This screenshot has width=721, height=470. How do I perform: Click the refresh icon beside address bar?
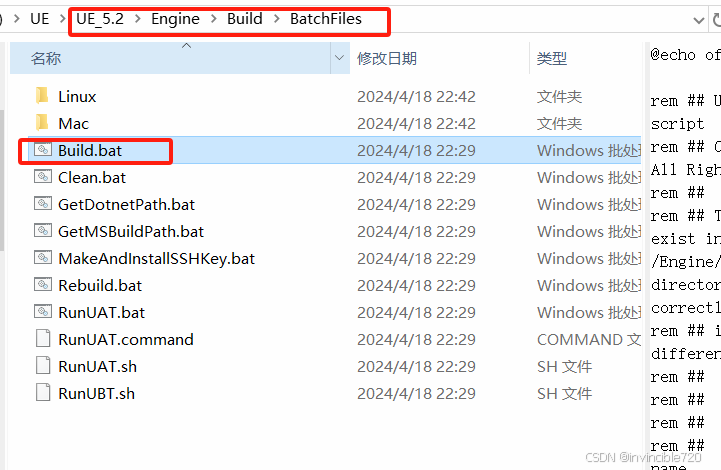pos(717,20)
